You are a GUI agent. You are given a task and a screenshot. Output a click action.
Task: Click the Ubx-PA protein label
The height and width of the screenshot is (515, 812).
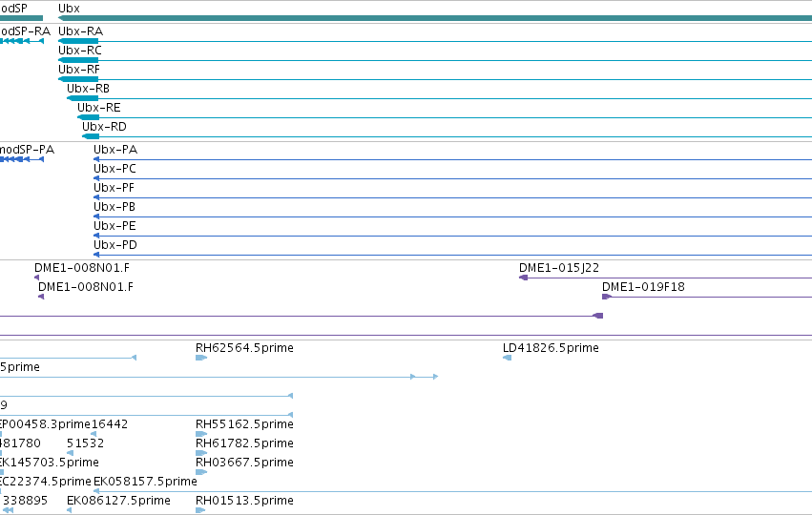(x=115, y=150)
